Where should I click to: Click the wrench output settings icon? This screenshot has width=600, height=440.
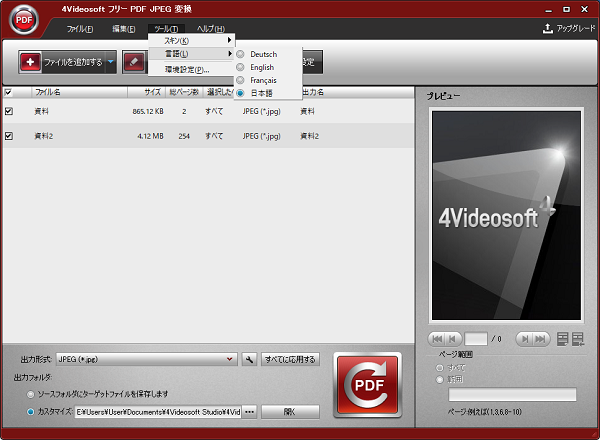(x=249, y=359)
